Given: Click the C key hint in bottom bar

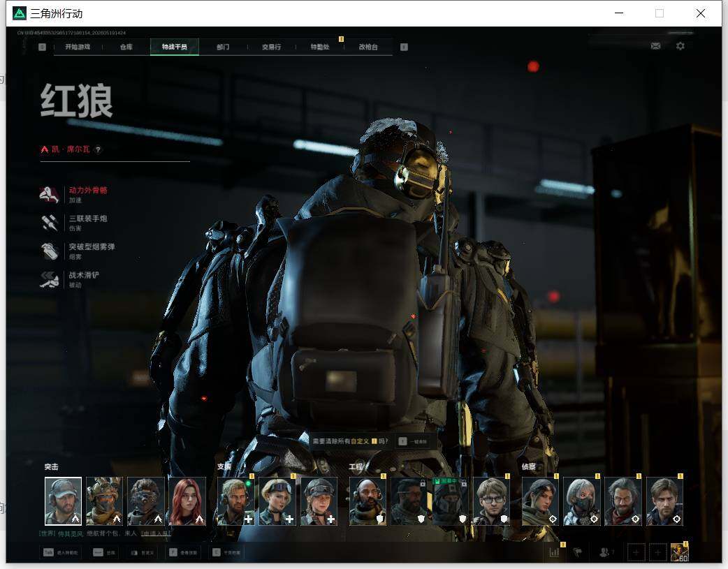Looking at the screenshot, I should (x=217, y=552).
